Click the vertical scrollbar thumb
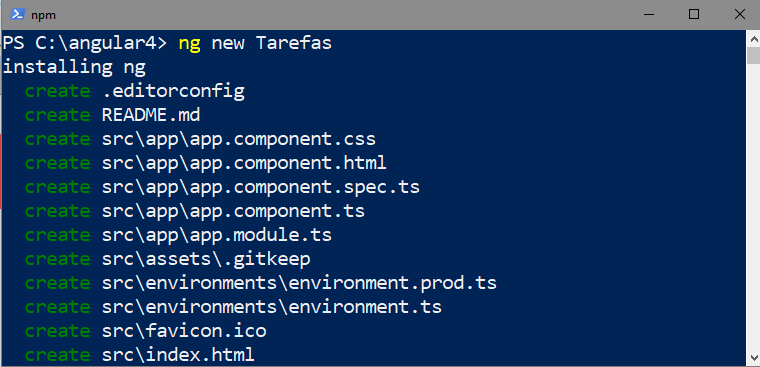The width and height of the screenshot is (760, 367). (754, 56)
